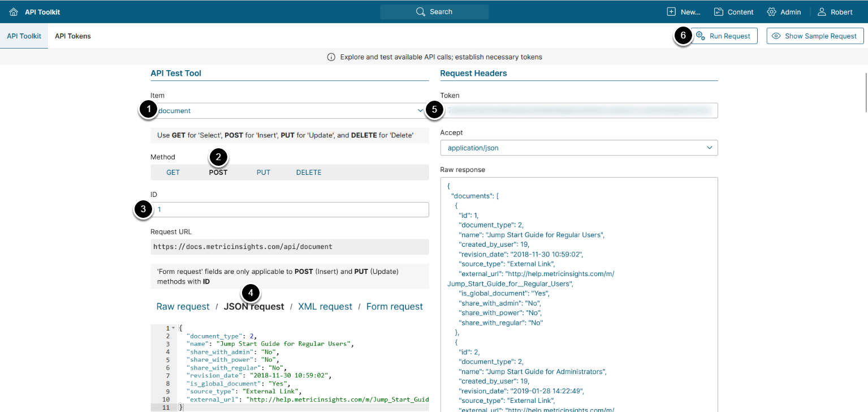Click the page vertical scrollbar

(x=865, y=91)
